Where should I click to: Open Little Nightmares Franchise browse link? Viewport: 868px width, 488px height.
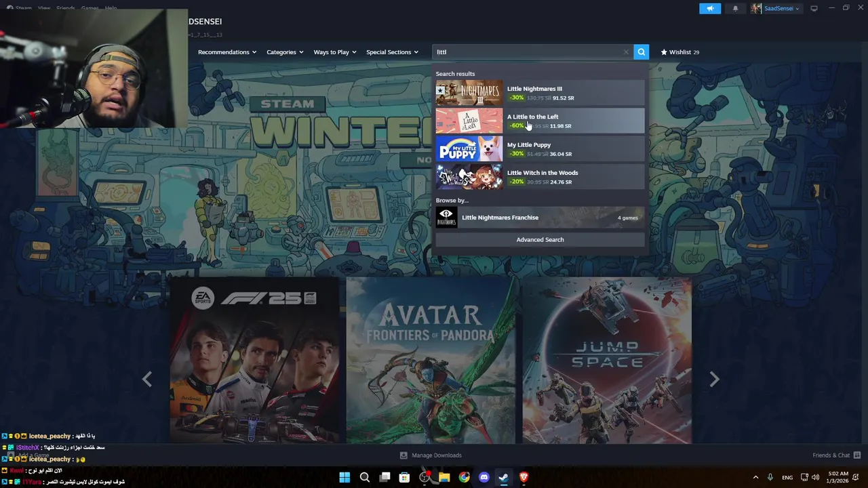(540, 218)
